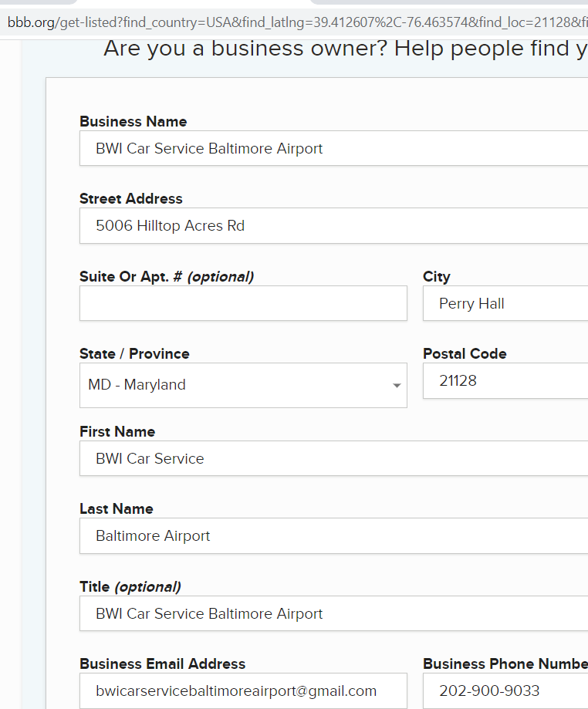
Task: Click the 'Business Name' label text
Action: click(x=133, y=122)
